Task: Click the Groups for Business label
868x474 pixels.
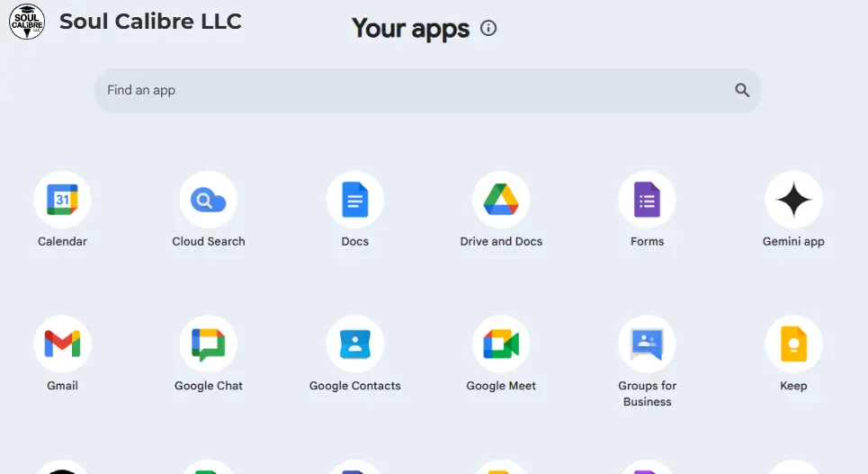Action: click(647, 394)
